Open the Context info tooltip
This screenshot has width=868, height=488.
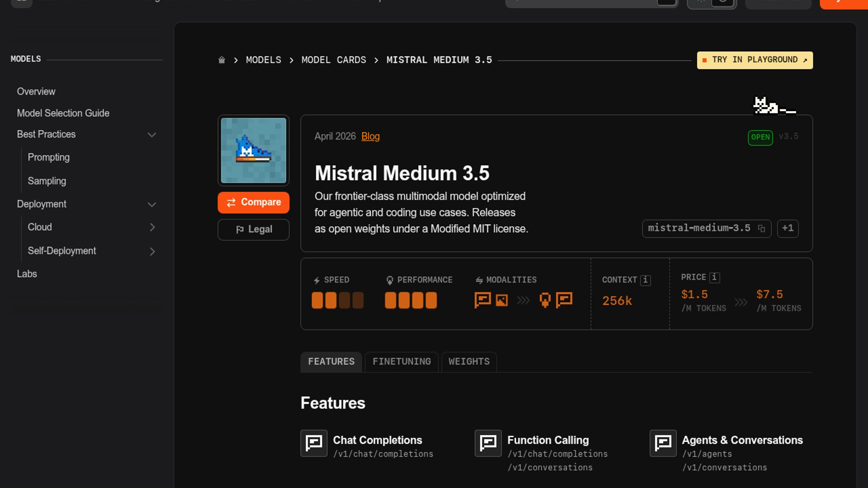(645, 280)
